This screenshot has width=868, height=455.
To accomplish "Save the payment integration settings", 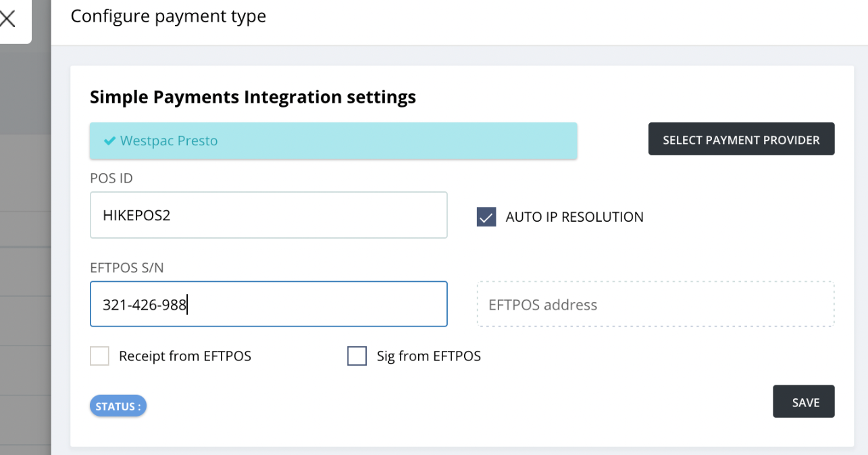I will pyautogui.click(x=803, y=402).
